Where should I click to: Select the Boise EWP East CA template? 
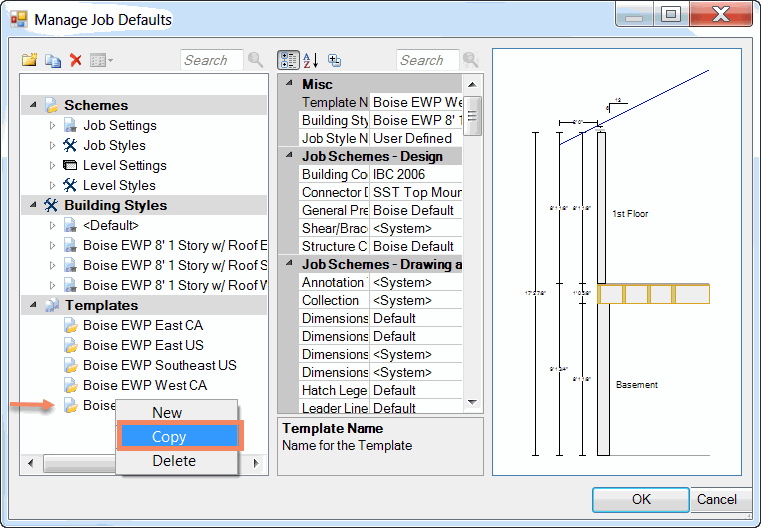click(143, 325)
